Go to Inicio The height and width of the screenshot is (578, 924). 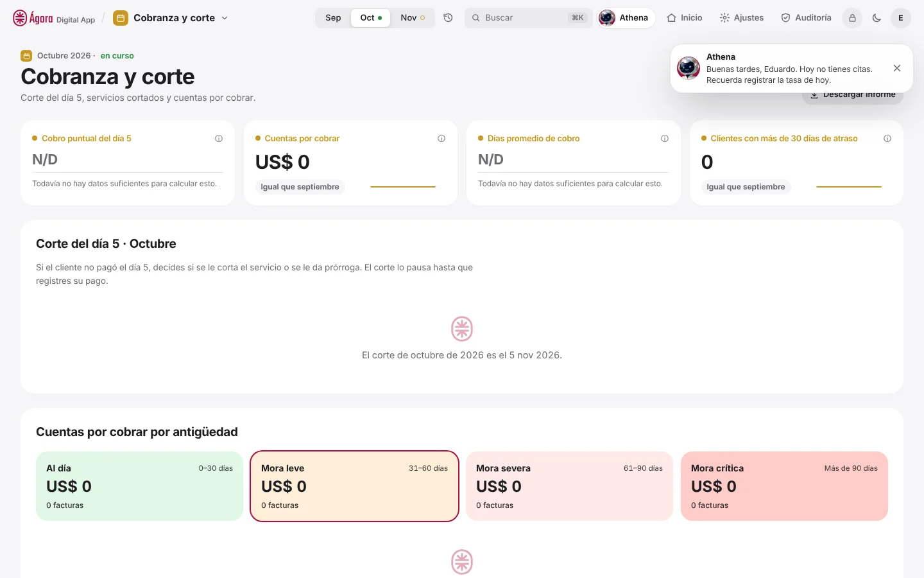(685, 18)
